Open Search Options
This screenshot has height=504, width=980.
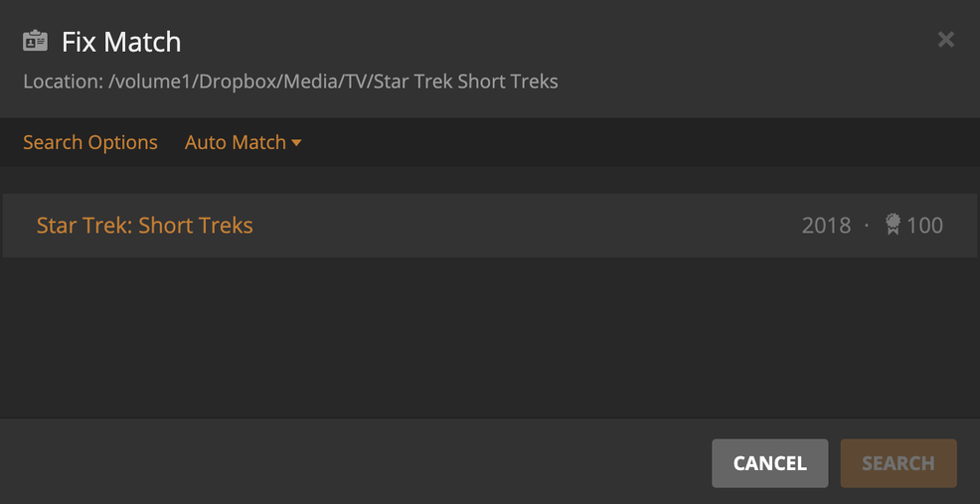90,142
